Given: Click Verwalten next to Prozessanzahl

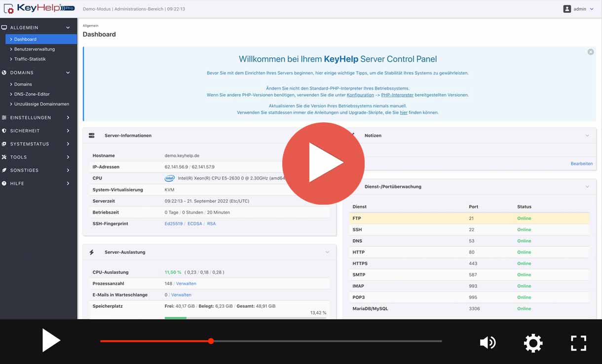Looking at the screenshot, I should pos(186,284).
